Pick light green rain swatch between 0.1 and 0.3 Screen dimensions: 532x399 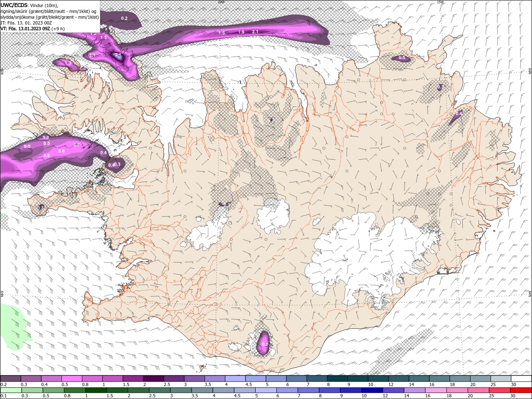(11, 390)
